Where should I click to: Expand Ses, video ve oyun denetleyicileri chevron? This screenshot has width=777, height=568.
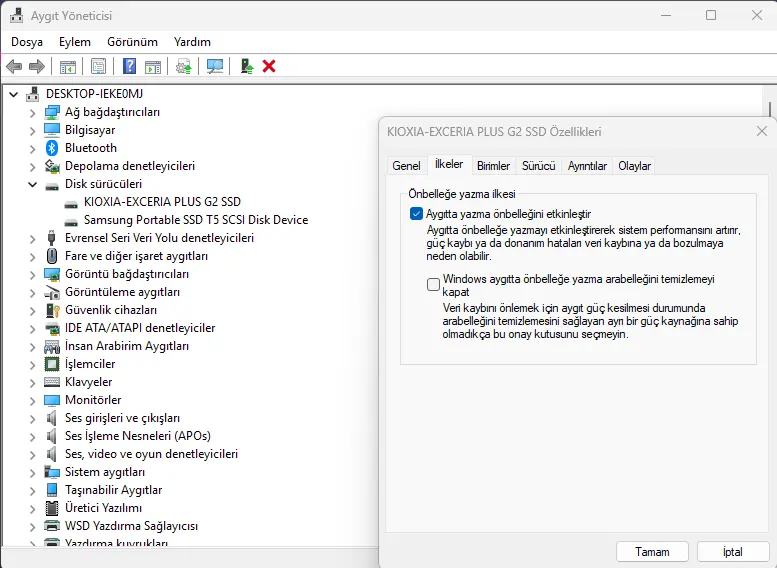point(32,454)
